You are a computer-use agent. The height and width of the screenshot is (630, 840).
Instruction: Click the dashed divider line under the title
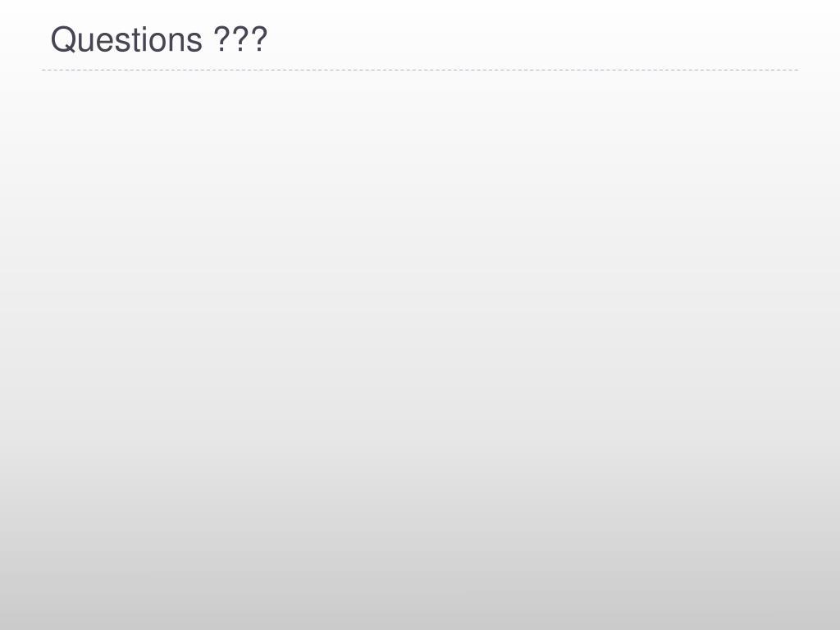pos(420,70)
